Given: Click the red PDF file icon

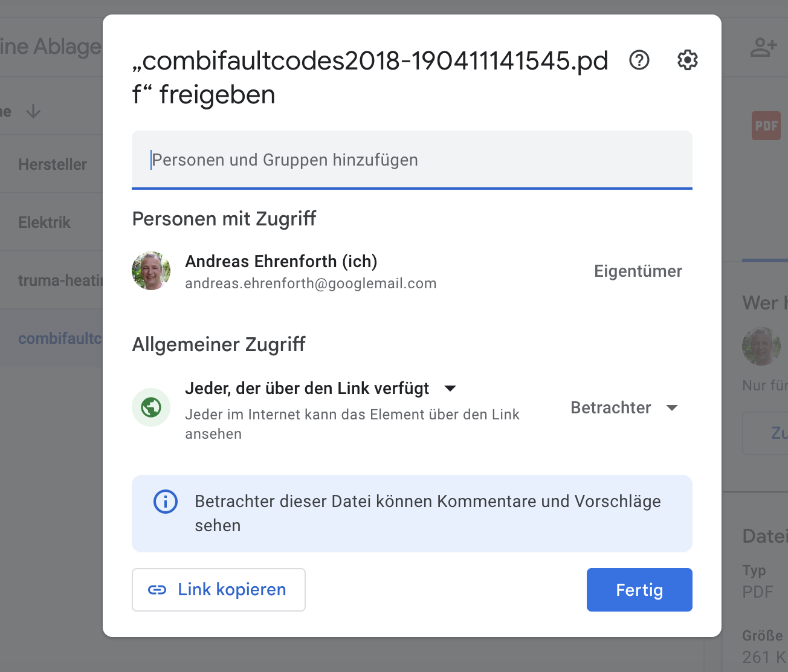Looking at the screenshot, I should [766, 126].
